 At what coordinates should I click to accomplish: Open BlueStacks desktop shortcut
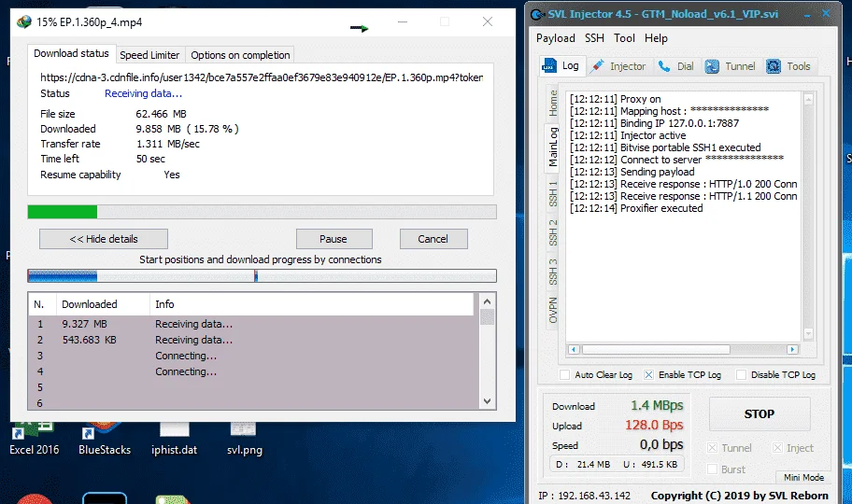pos(105,440)
